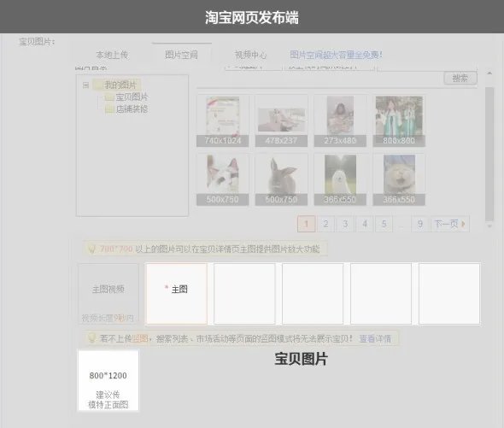Switch to the 图片空间 tab
This screenshot has width=504, height=428.
tap(182, 55)
